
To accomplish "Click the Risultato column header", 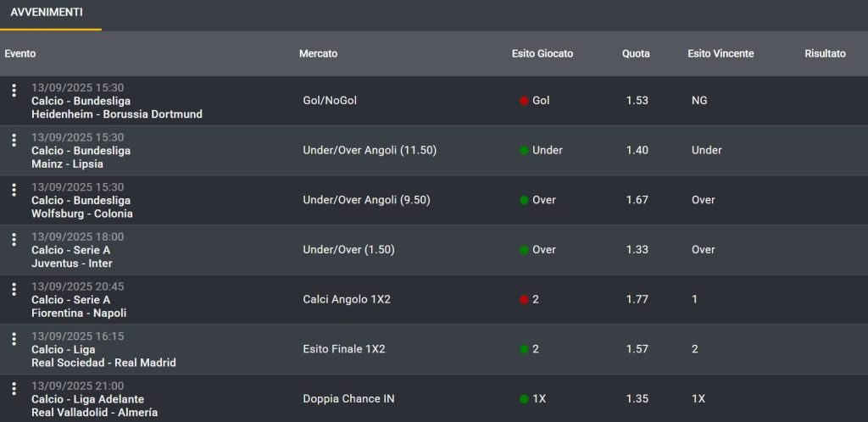I will [x=825, y=53].
